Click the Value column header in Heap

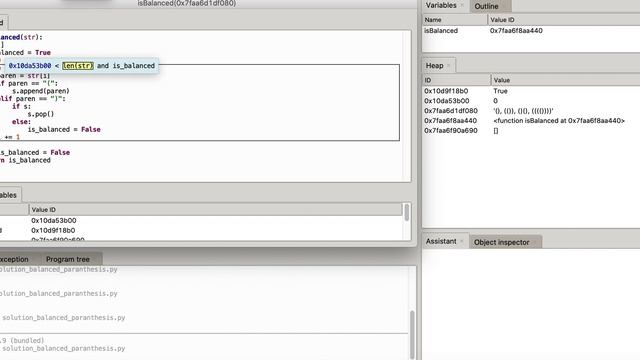tap(565, 80)
